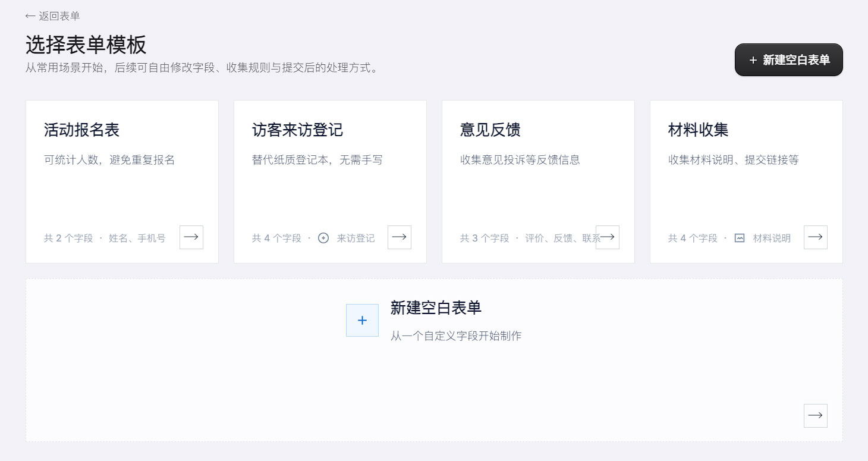
Task: Click the 姓名、手机号 field list
Action: (x=137, y=238)
